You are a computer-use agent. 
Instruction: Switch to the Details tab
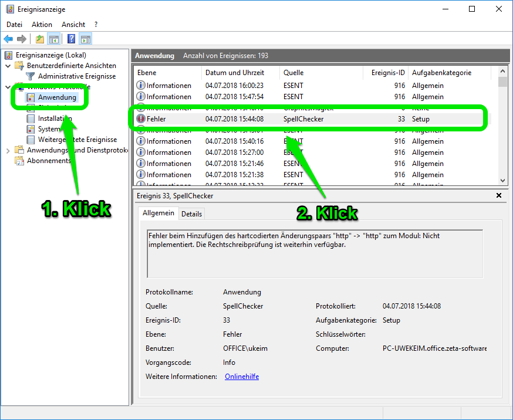(x=191, y=214)
